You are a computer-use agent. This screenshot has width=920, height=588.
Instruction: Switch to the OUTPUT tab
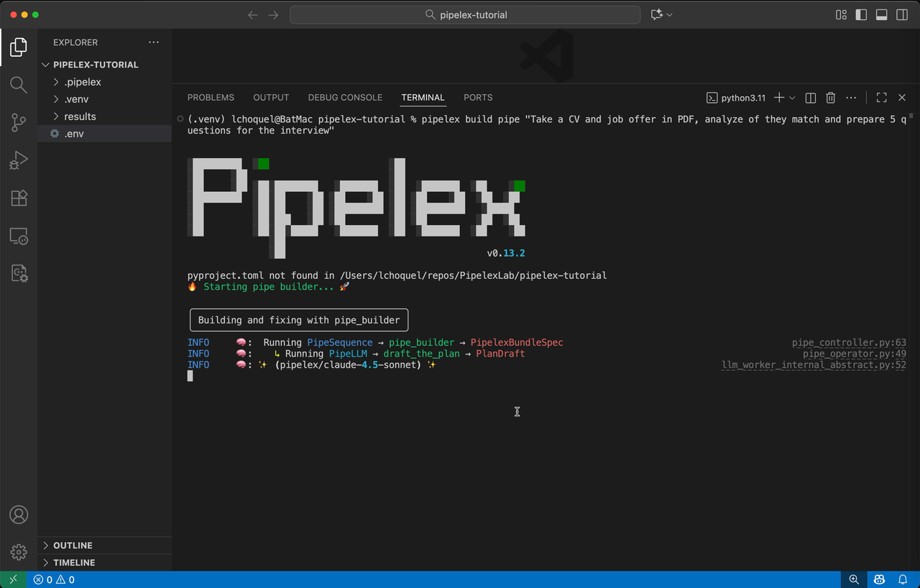point(270,97)
